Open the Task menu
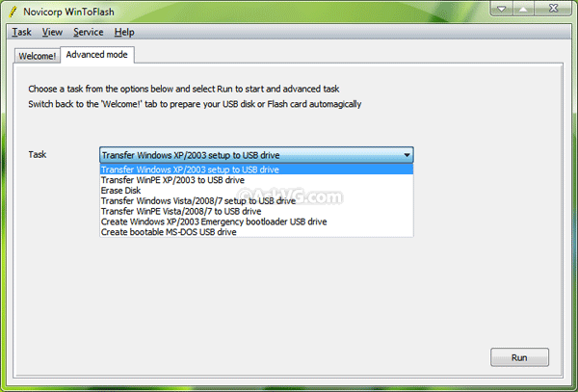Viewport: 578px width, 392px height. click(x=22, y=32)
